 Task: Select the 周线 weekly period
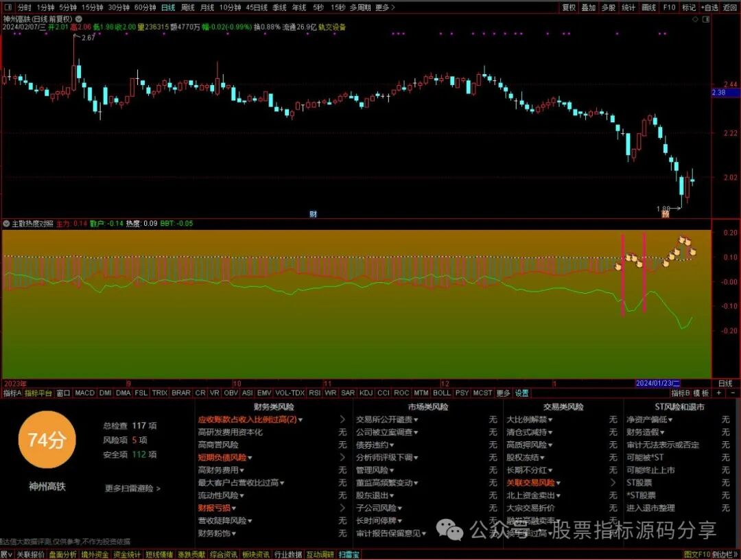pyautogui.click(x=187, y=8)
